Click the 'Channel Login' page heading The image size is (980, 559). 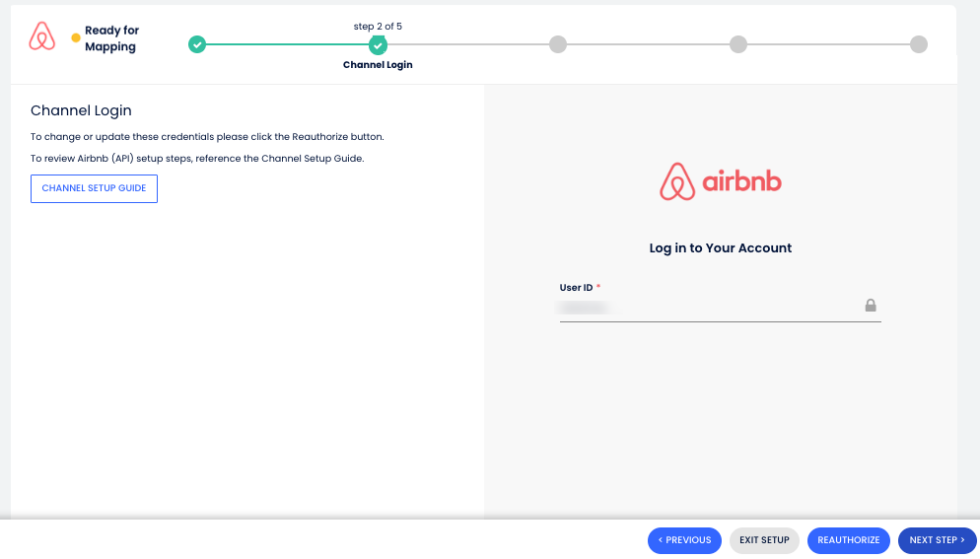coord(81,110)
